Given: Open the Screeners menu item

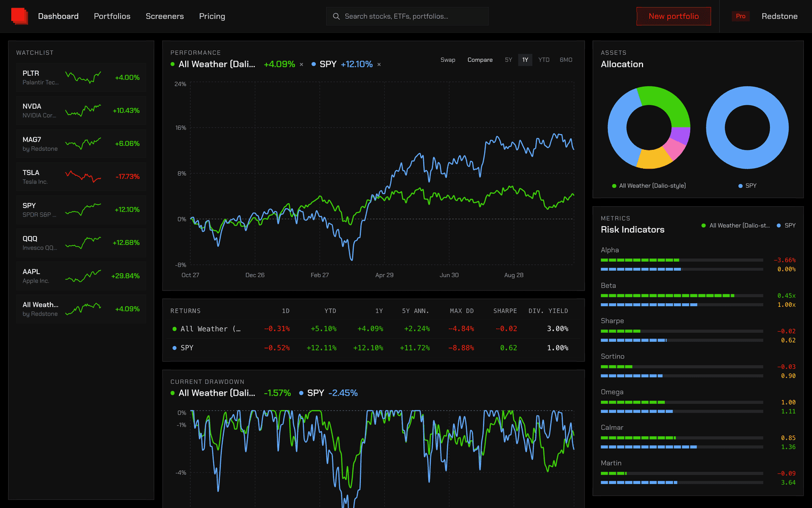Looking at the screenshot, I should (x=165, y=16).
